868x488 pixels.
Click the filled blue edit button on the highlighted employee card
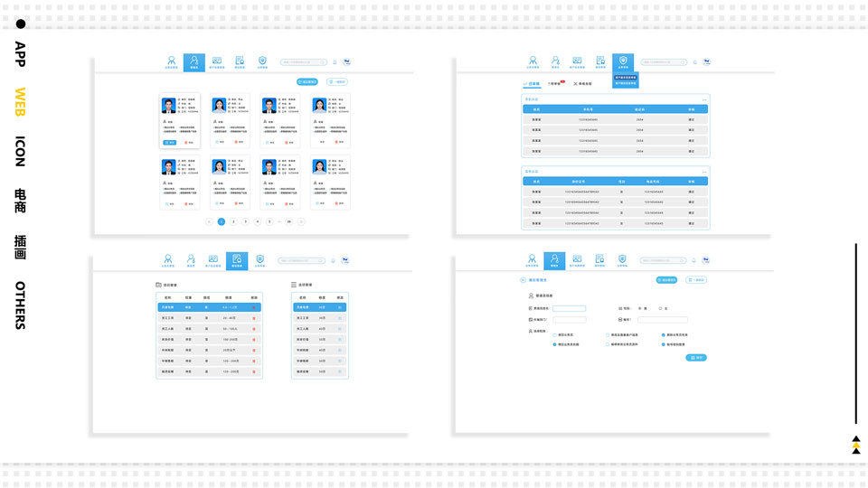pyautogui.click(x=170, y=142)
